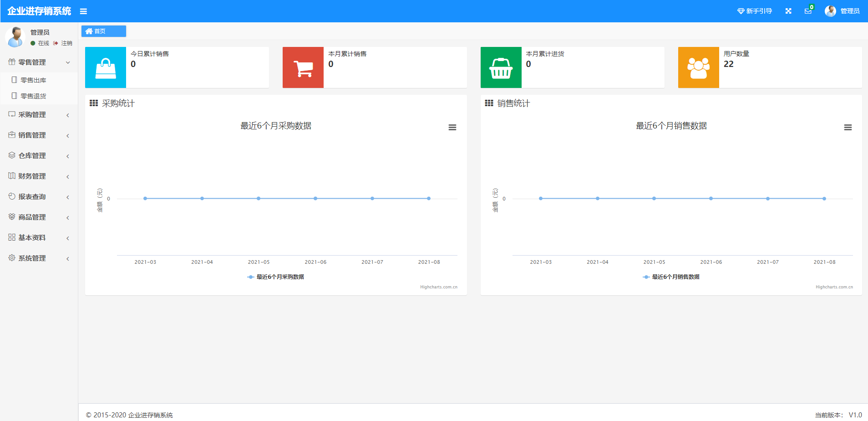The width and height of the screenshot is (868, 421).
Task: Toggle sidebar with hamburger menu icon
Action: pos(83,11)
